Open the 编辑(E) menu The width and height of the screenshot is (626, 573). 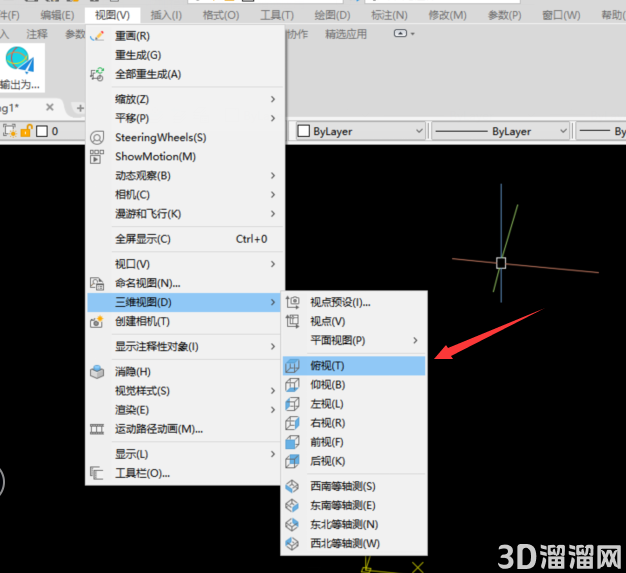point(57,15)
